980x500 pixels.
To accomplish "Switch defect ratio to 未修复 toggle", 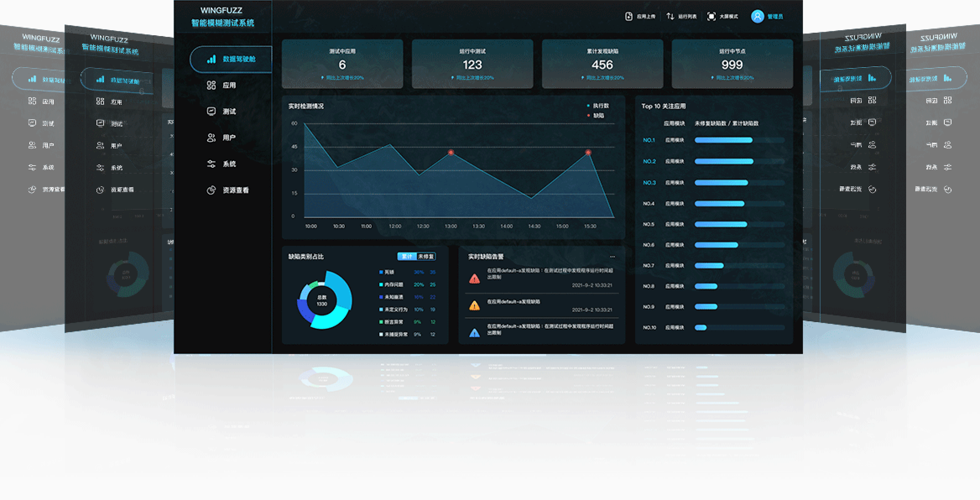I will 426,256.
